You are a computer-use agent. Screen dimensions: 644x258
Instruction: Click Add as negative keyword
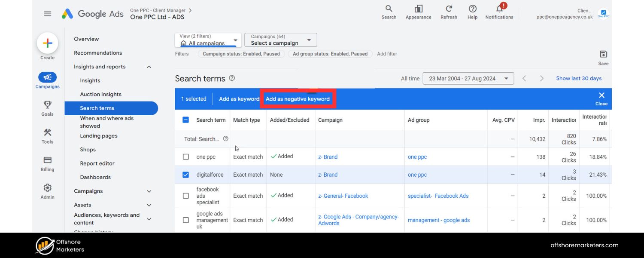[x=298, y=98]
